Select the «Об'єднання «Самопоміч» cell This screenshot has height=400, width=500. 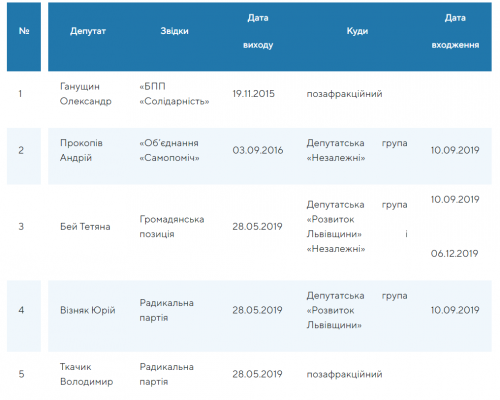pyautogui.click(x=169, y=150)
